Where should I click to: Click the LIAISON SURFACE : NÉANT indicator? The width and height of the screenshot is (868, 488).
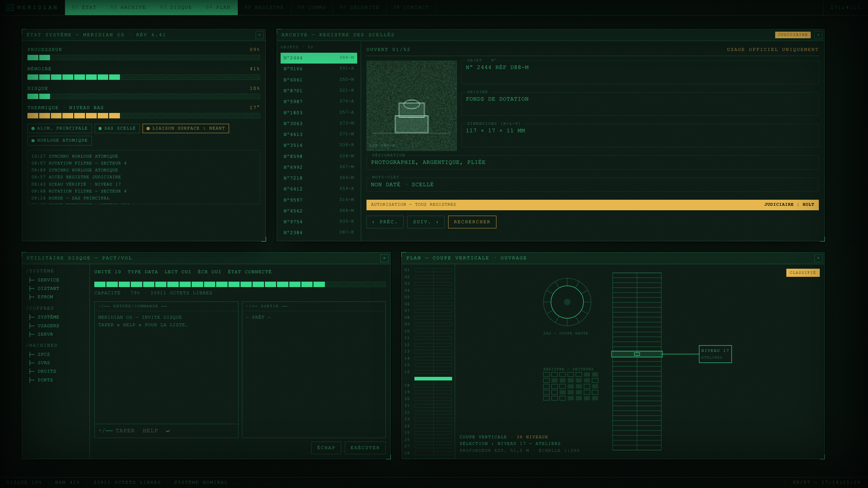tap(186, 128)
